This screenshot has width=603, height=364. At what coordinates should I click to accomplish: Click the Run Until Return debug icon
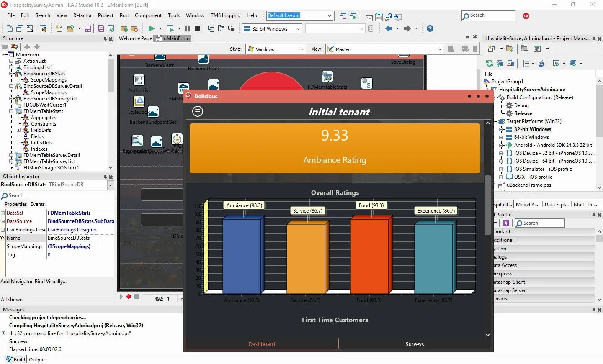click(231, 28)
